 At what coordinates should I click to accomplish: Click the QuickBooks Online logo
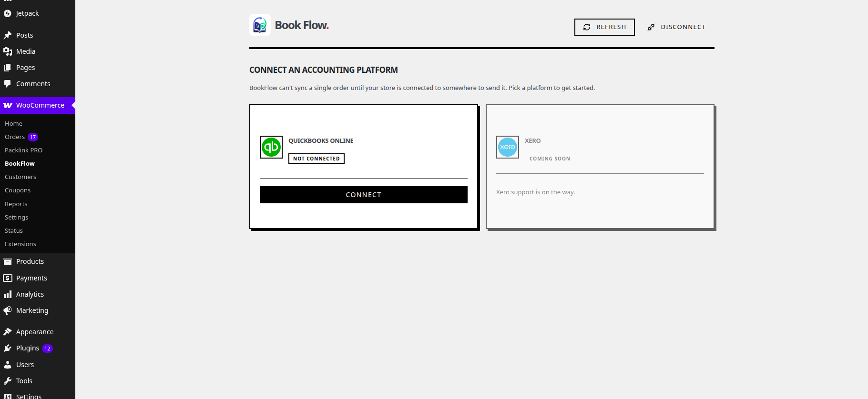271,147
